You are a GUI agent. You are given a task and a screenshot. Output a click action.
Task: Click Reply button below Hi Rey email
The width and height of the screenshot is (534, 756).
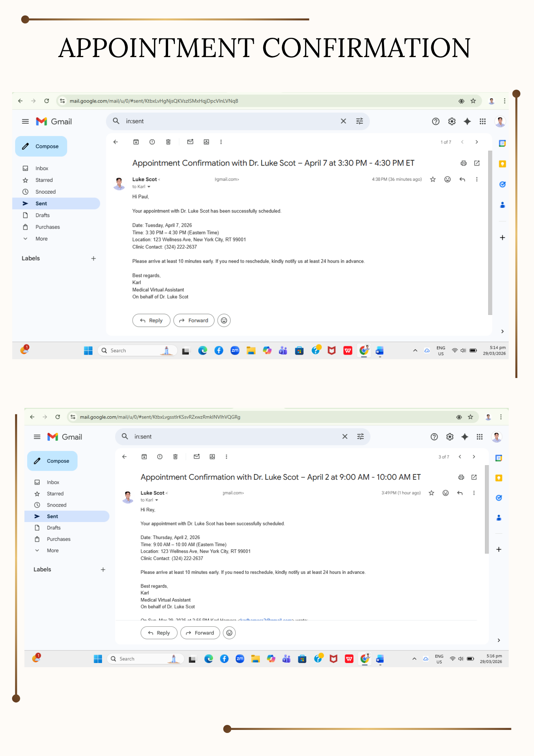click(x=159, y=633)
